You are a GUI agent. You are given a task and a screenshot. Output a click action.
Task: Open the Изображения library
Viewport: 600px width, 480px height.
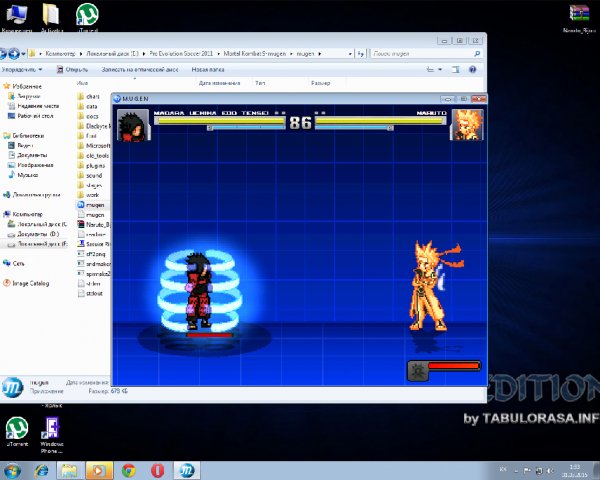[35, 165]
